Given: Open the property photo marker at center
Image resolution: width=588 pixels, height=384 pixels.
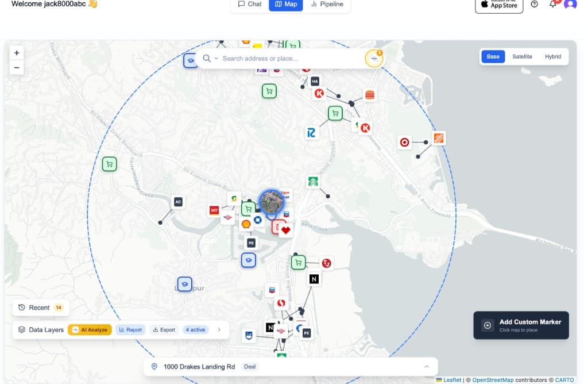Looking at the screenshot, I should [x=271, y=202].
